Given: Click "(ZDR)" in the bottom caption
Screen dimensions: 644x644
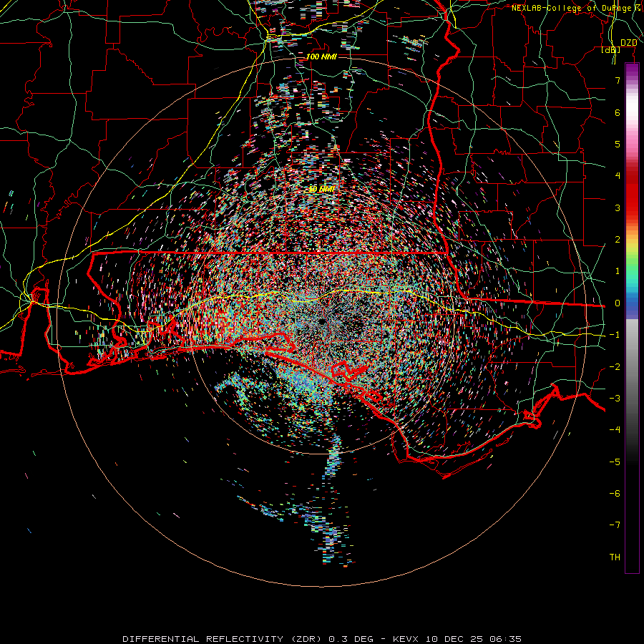Looking at the screenshot, I should point(308,639).
